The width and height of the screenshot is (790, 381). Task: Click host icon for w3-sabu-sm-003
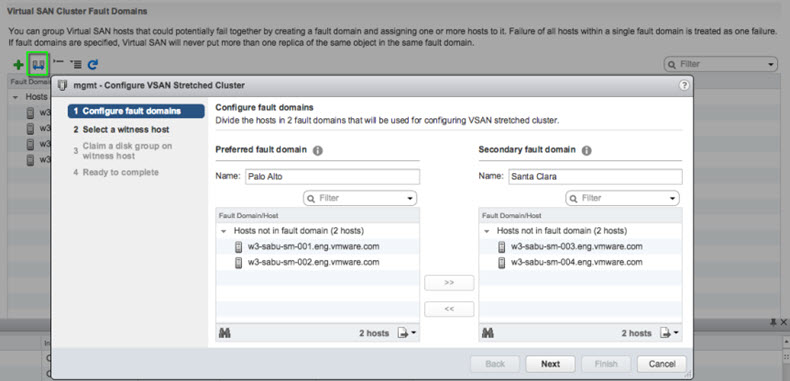pyautogui.click(x=502, y=247)
